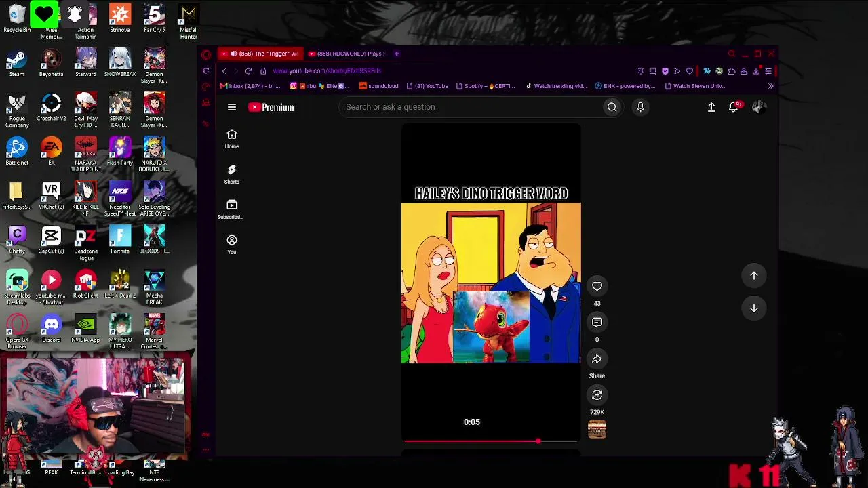The height and width of the screenshot is (488, 868).
Task: Open the Remix button showing 729K
Action: pos(597,395)
